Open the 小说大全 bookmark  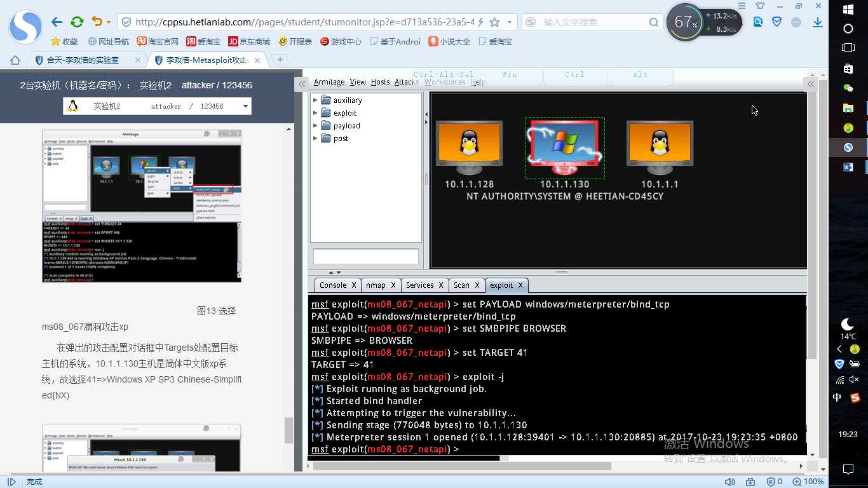click(449, 41)
